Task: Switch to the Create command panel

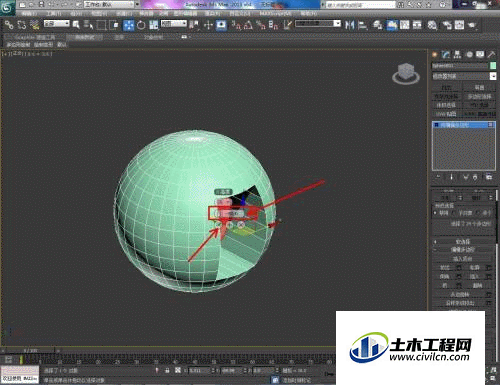Action: (435, 54)
